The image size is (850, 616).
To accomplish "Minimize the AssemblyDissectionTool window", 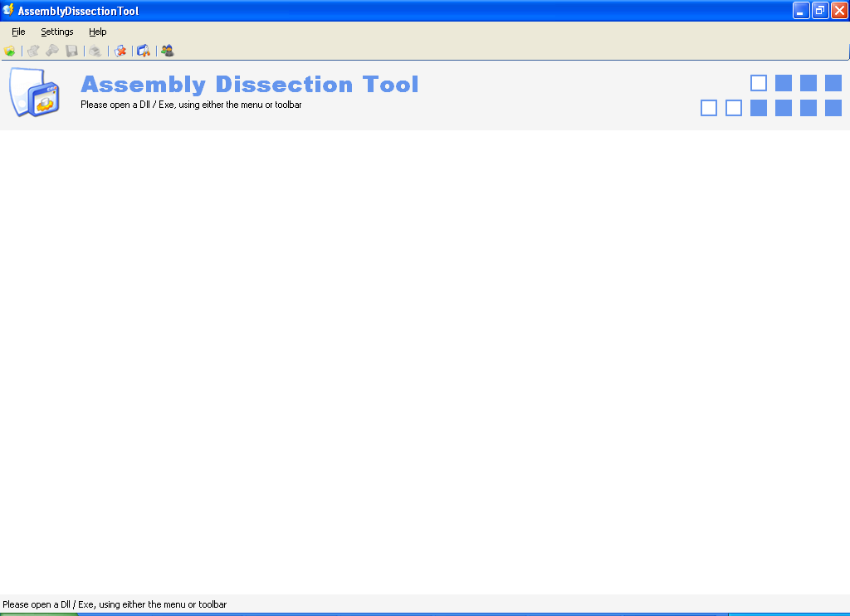I will (801, 10).
